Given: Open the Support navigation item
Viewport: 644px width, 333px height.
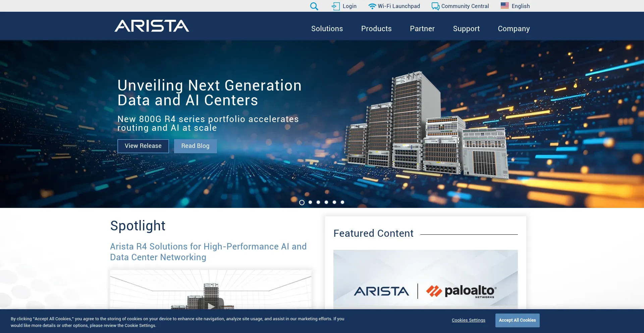Looking at the screenshot, I should pos(466,29).
